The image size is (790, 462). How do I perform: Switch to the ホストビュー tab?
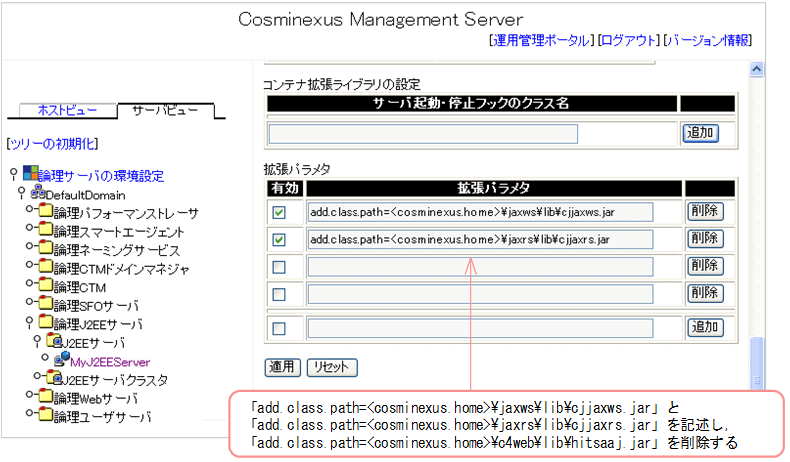[68, 110]
